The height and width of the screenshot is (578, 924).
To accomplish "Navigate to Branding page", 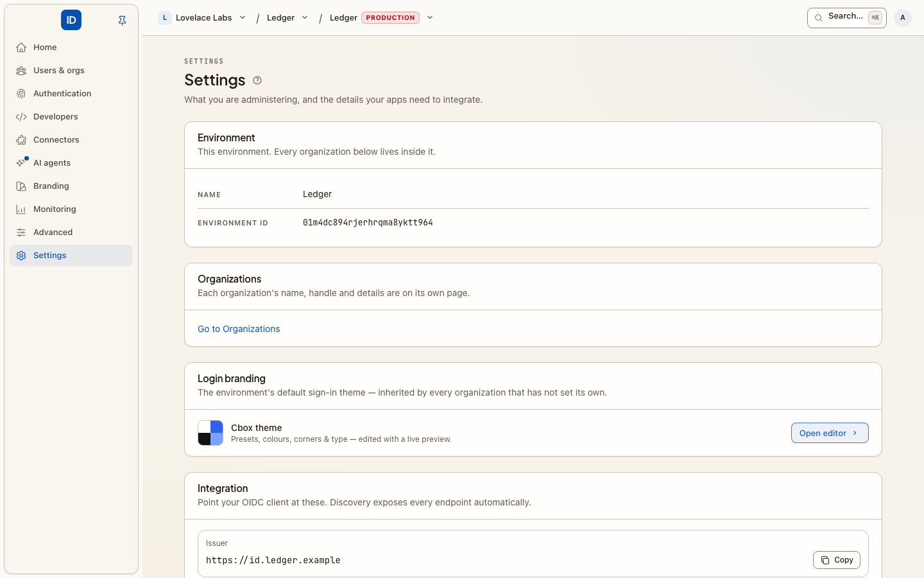I will coord(71,186).
